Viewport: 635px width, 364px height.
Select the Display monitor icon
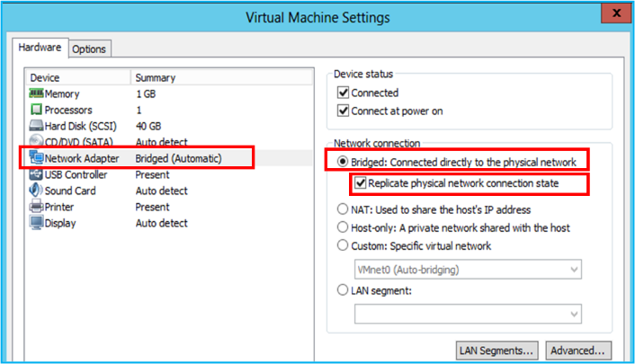(x=36, y=223)
